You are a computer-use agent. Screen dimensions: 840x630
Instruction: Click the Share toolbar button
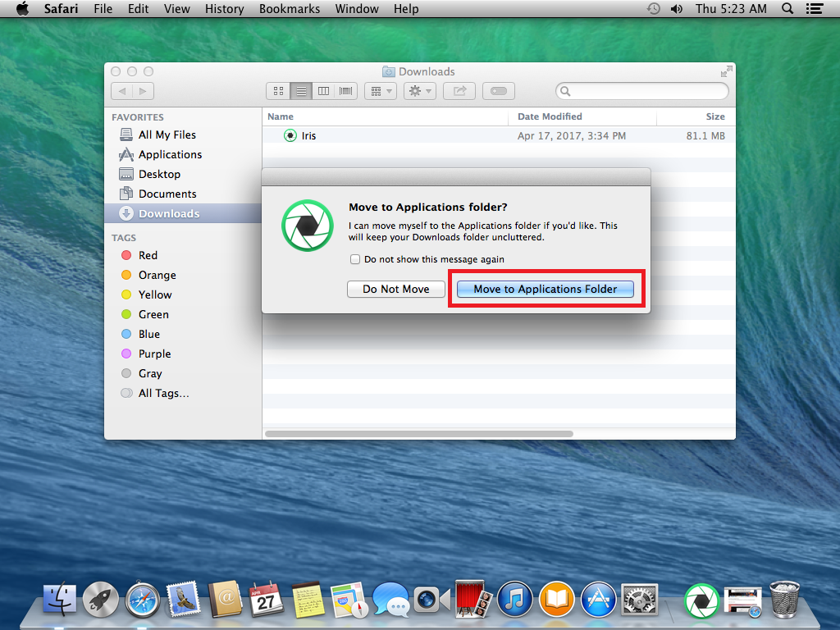[459, 91]
